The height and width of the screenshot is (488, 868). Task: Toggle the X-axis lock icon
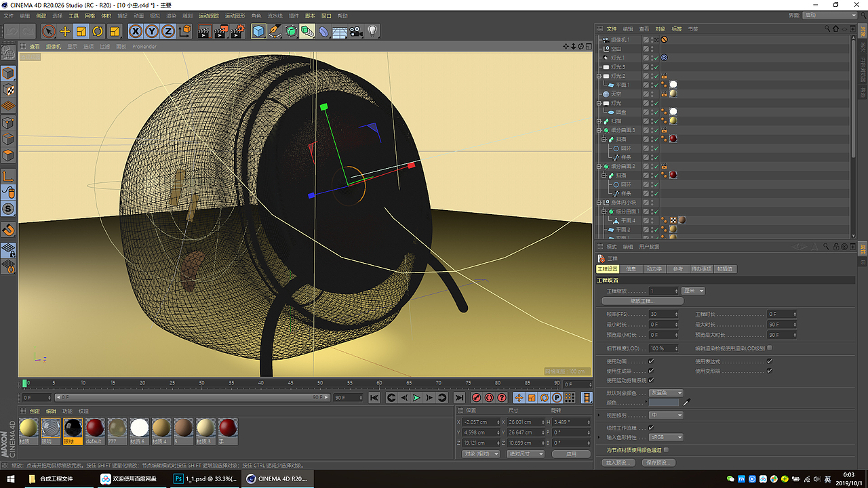[x=136, y=31]
